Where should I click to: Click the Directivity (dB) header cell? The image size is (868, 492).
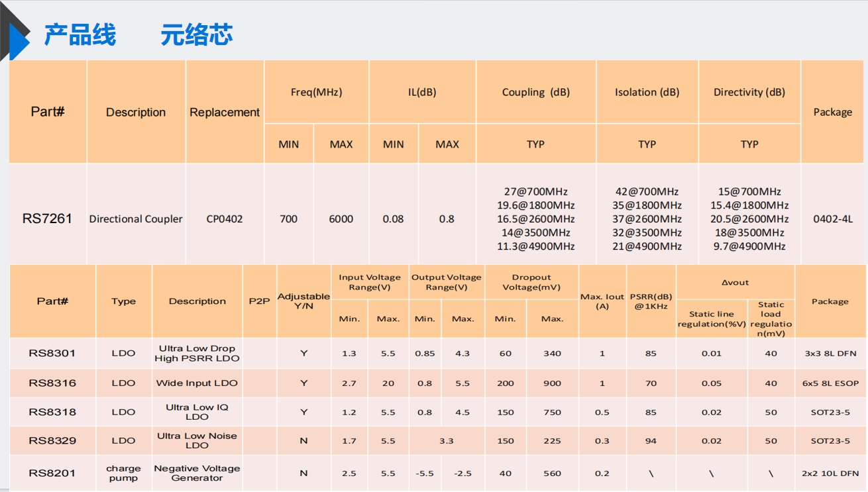749,93
